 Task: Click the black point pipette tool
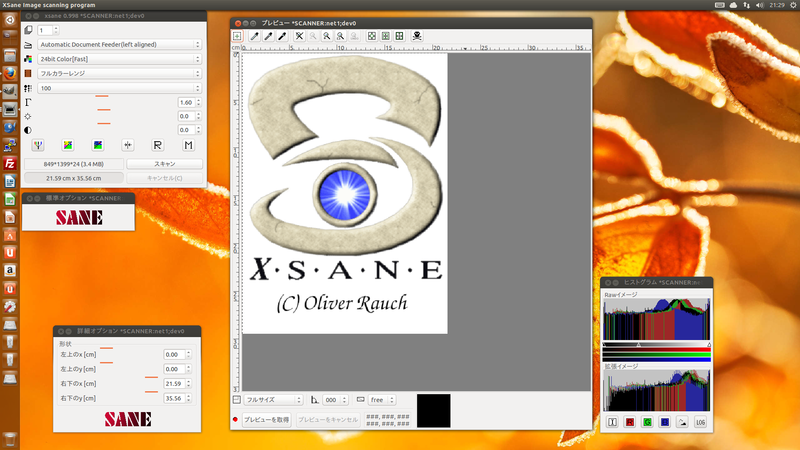click(x=282, y=36)
